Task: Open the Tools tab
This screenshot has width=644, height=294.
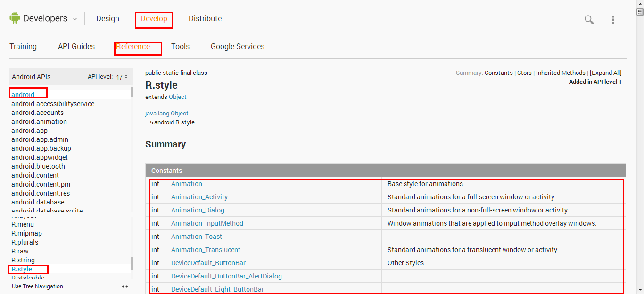Action: click(x=181, y=46)
